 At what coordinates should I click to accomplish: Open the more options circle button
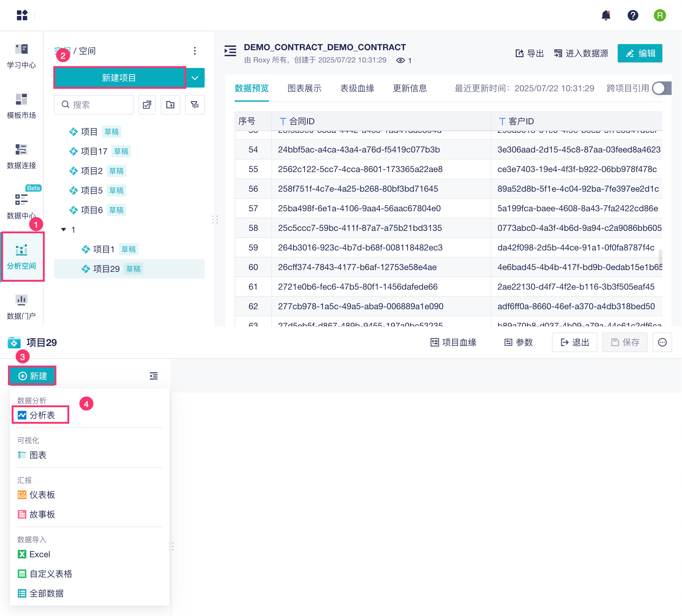coord(662,343)
